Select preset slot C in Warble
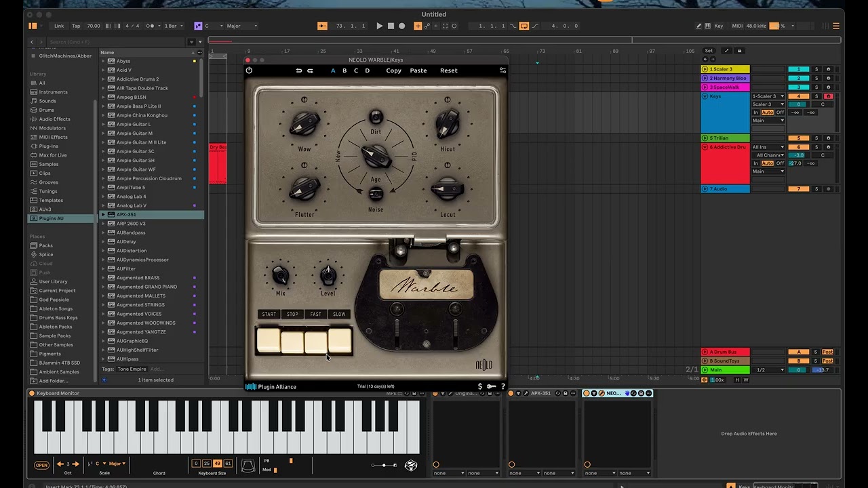Screen dimensions: 868x488 (x=356, y=70)
